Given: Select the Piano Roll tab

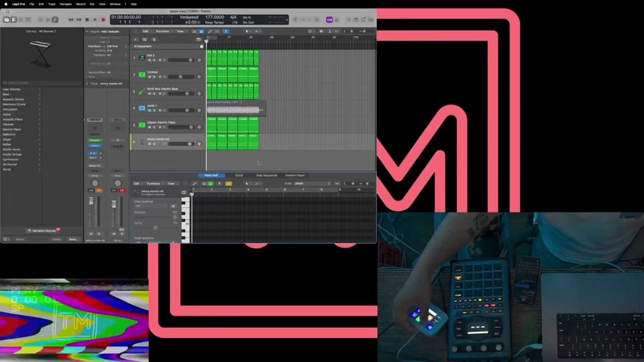Looking at the screenshot, I should tap(211, 175).
